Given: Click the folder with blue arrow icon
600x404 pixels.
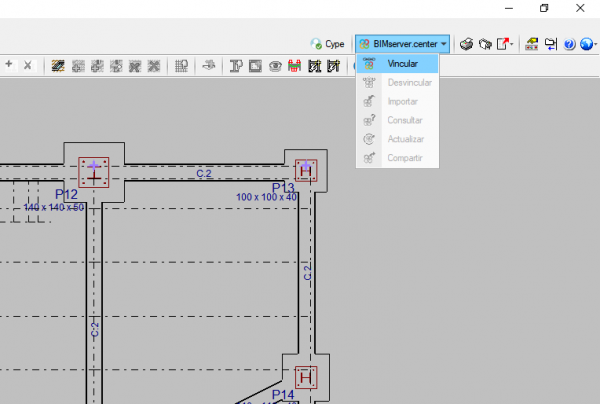Looking at the screenshot, I should pos(551,44).
